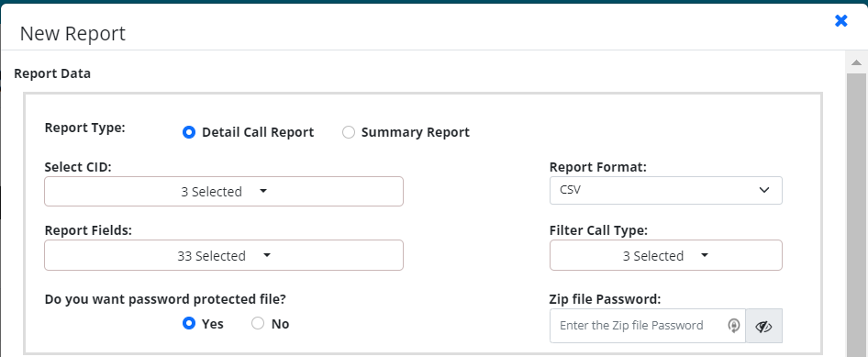Open the Filter Call Type dropdown

point(665,256)
